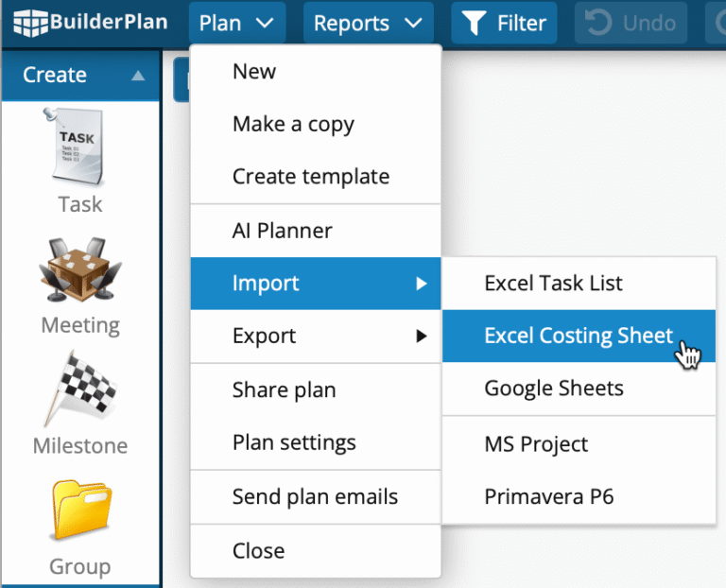
Task: Click Make a copy menu item
Action: tap(293, 124)
